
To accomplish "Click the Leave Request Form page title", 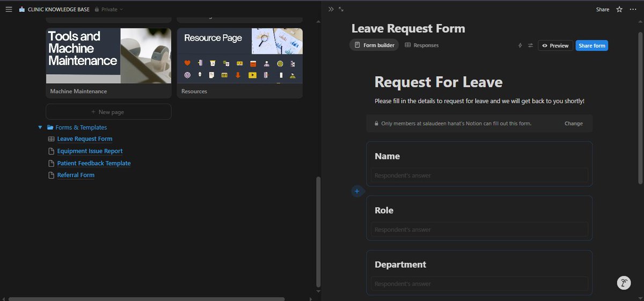I will click(408, 28).
